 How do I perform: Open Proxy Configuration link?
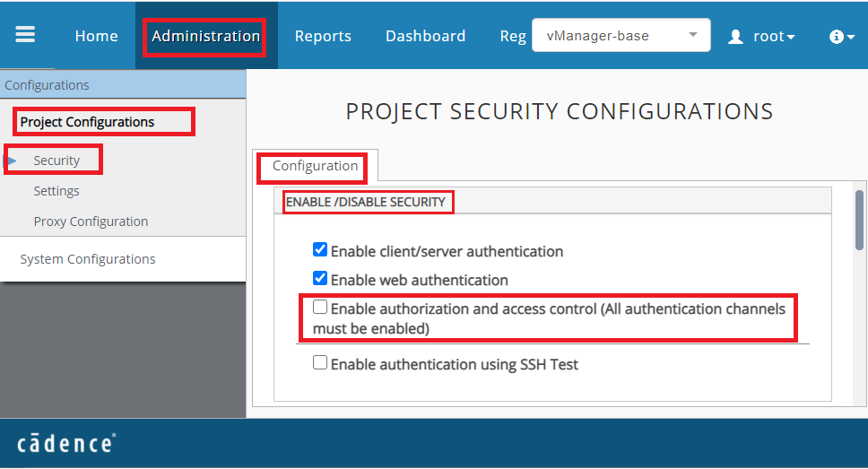pos(91,221)
